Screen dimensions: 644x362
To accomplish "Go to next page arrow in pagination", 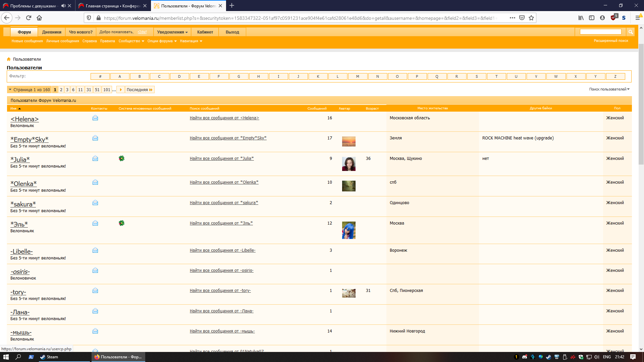I will tap(121, 90).
